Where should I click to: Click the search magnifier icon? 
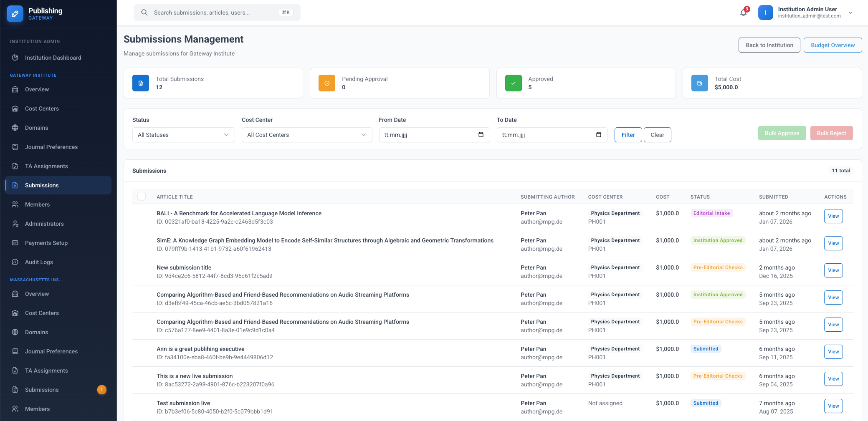144,13
